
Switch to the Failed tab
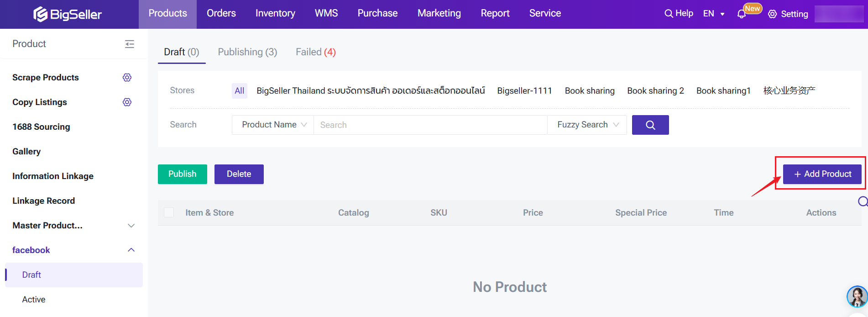(315, 52)
